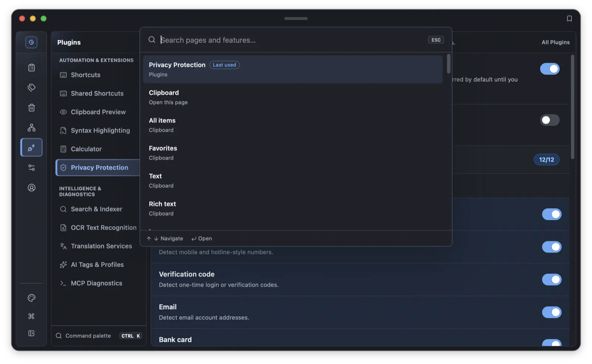Open the Calculator plugin page

98,149
